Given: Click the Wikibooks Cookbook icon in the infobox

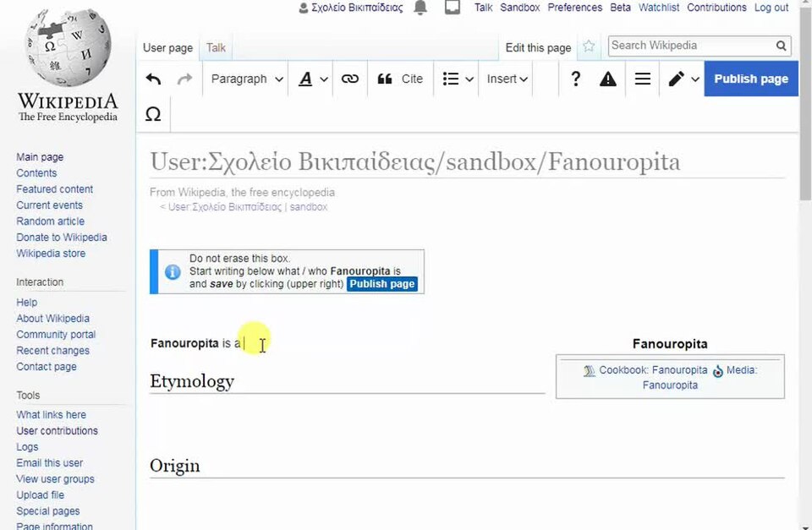Looking at the screenshot, I should 590,370.
